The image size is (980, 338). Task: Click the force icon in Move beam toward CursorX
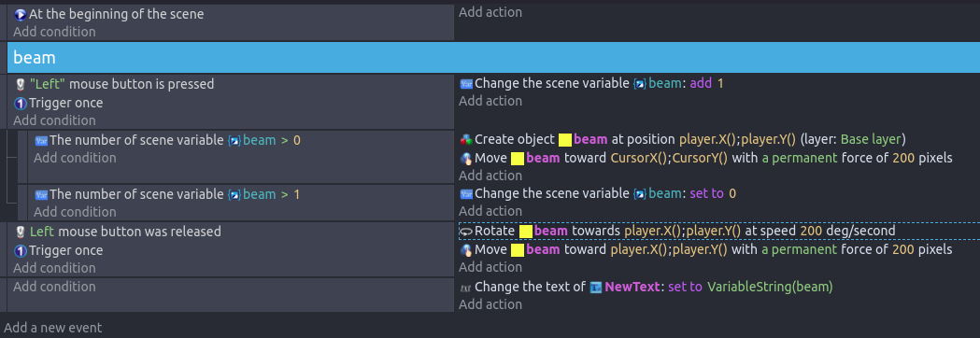465,158
